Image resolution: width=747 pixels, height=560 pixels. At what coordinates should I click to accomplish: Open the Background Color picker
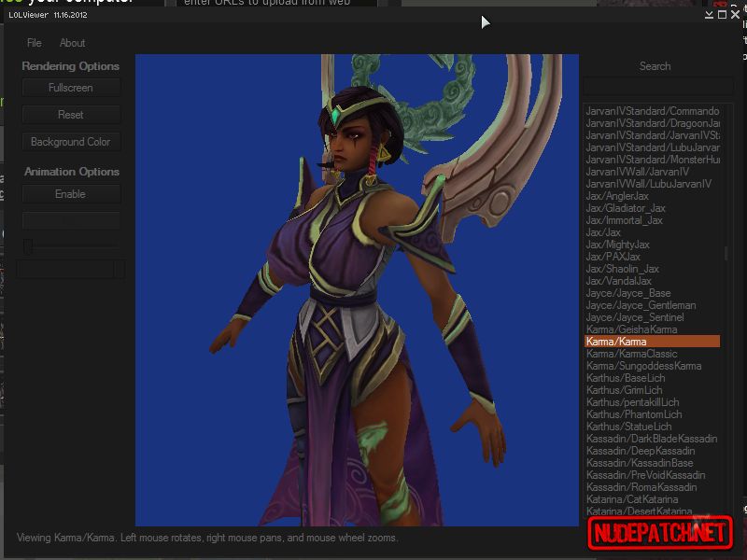pos(71,142)
